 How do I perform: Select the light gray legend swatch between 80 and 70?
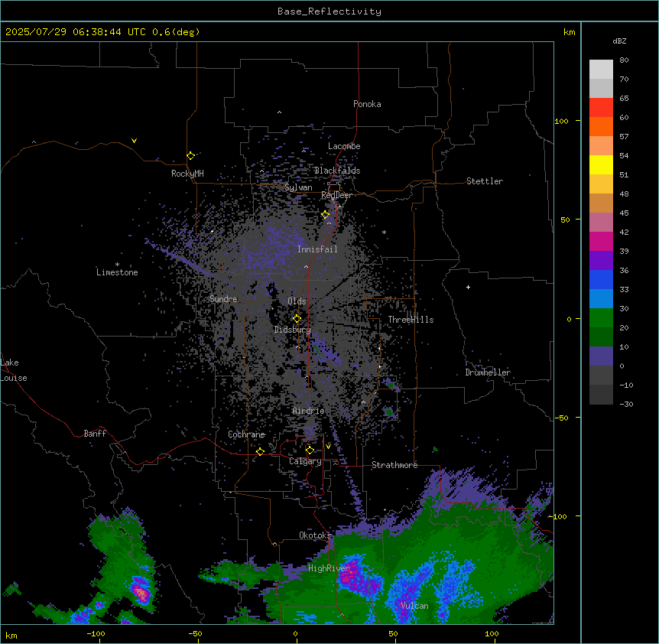coord(601,70)
